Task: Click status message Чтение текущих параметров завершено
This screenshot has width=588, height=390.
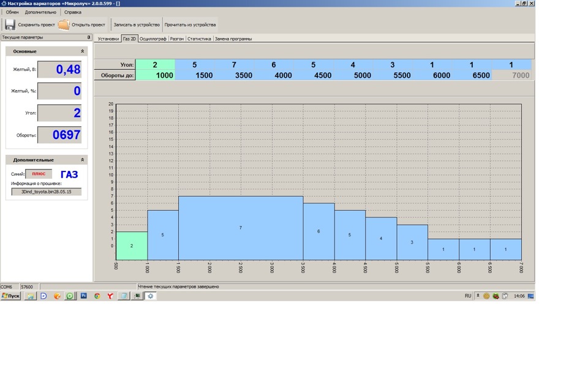Action: [x=178, y=287]
